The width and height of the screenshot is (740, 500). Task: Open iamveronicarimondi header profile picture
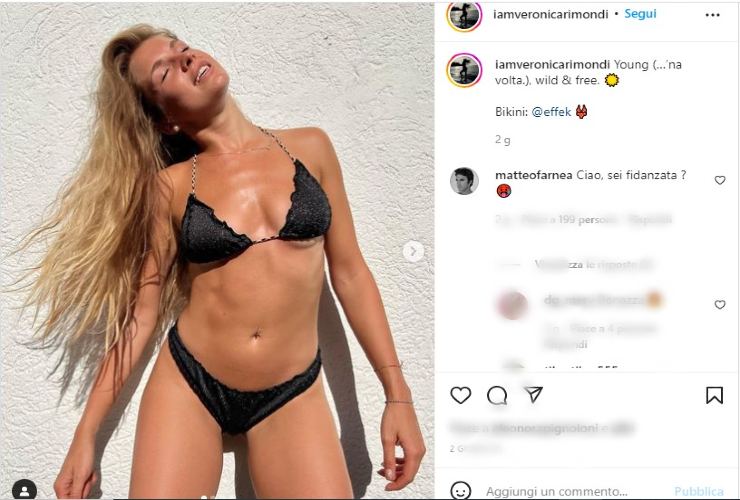pyautogui.click(x=464, y=16)
